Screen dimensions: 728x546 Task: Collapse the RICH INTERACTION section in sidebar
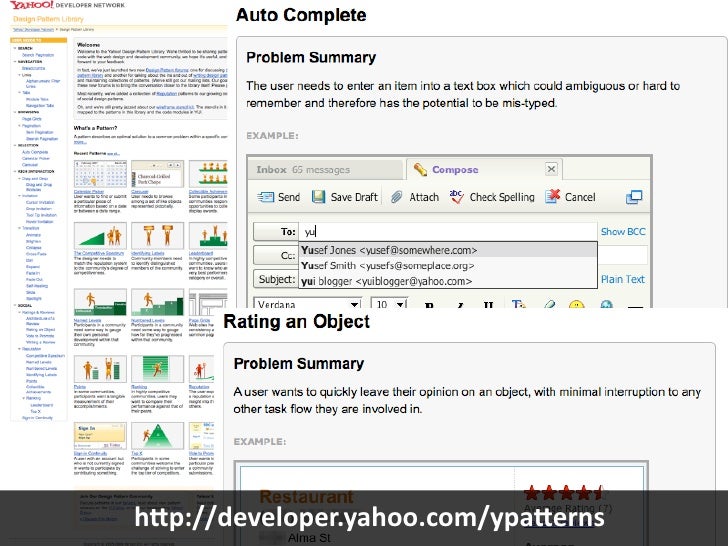[x=15, y=171]
